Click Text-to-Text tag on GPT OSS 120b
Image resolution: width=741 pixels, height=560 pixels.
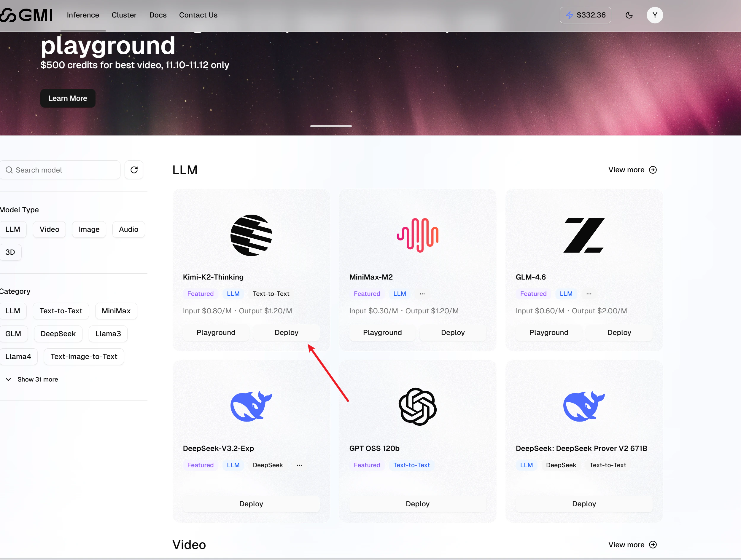(411, 465)
